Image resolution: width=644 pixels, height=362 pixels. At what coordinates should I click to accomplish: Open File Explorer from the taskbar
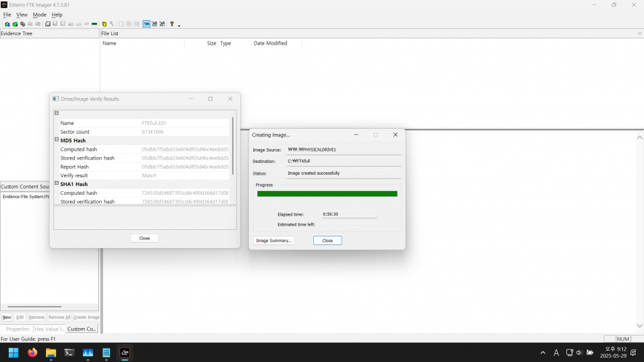click(x=51, y=353)
